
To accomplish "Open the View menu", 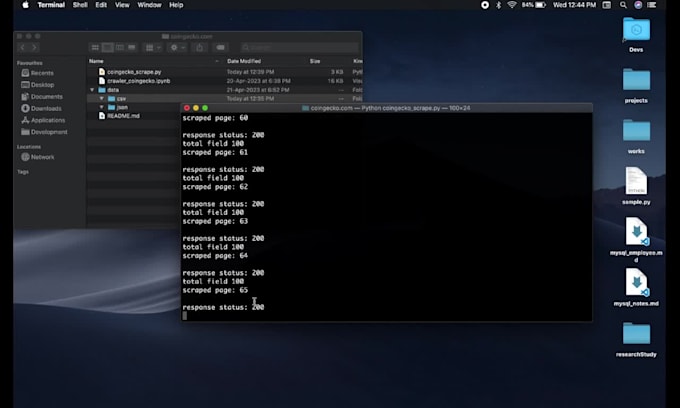I will [122, 5].
